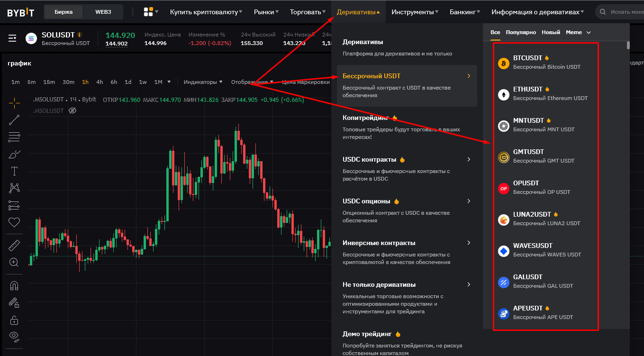This screenshot has height=356, width=644.
Task: Click the Bybit logo
Action: [20, 12]
